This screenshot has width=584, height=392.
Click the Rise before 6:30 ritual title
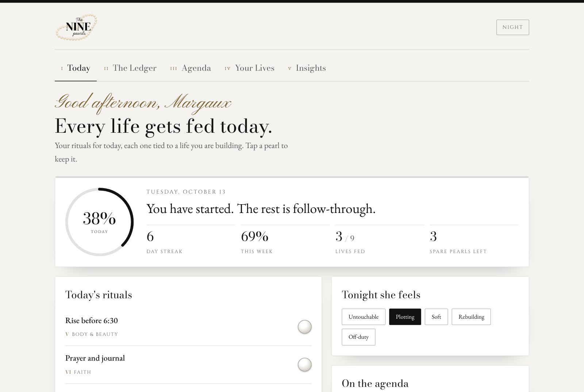click(x=92, y=321)
